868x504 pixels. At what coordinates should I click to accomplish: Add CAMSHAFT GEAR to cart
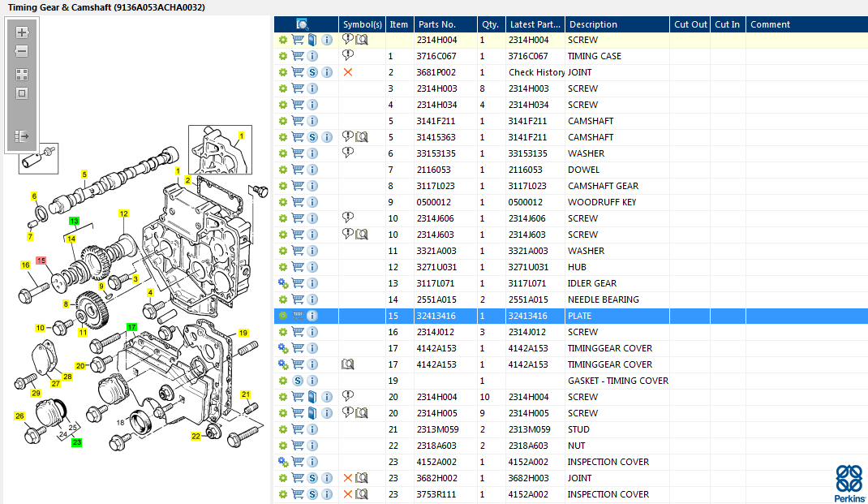coord(298,186)
